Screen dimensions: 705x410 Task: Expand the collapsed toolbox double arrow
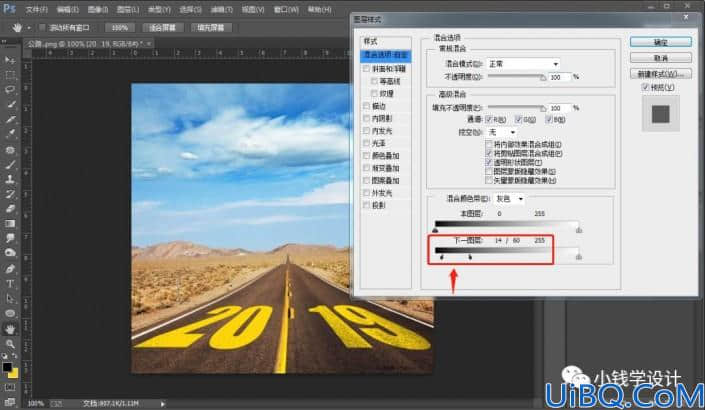[x=4, y=41]
